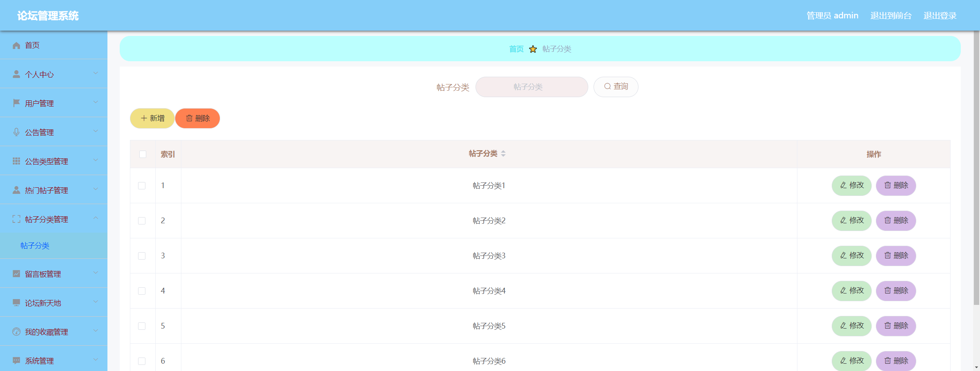Click the monitor icon beside 论坛新天地
Viewport: 980px width, 371px height.
coord(16,303)
